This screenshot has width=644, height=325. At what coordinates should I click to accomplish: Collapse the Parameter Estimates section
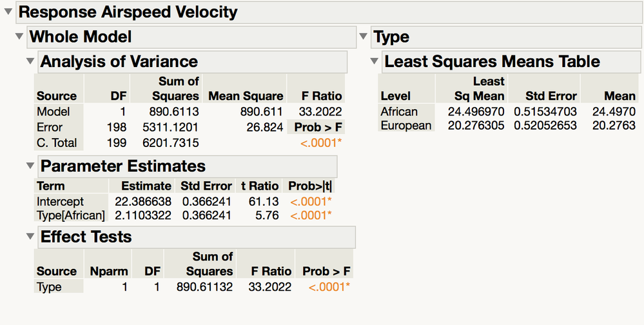(x=30, y=166)
